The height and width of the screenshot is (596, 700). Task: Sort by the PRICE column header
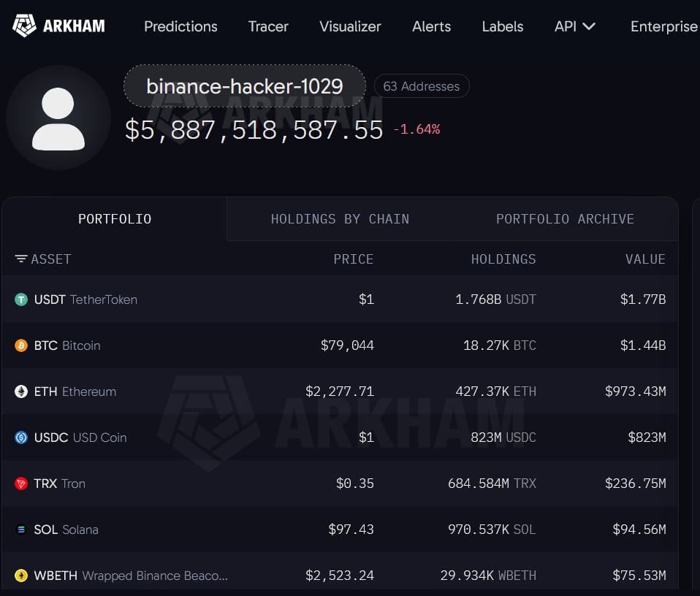pyautogui.click(x=353, y=259)
